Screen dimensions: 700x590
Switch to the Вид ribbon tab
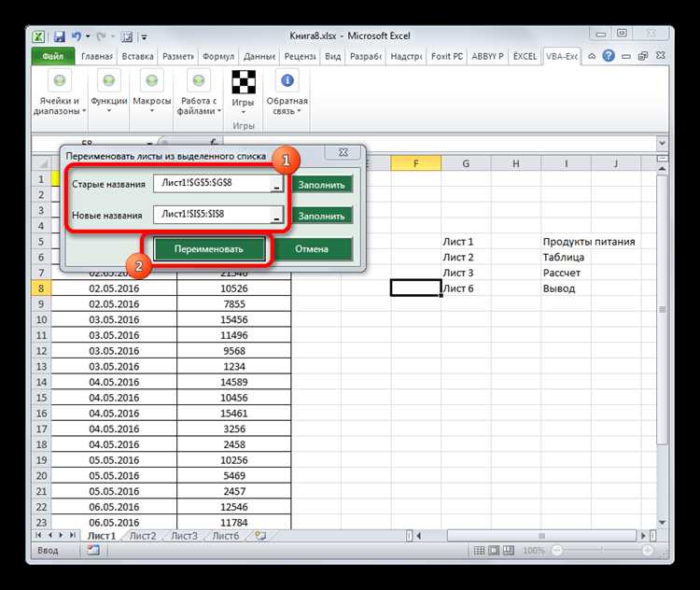(x=332, y=56)
